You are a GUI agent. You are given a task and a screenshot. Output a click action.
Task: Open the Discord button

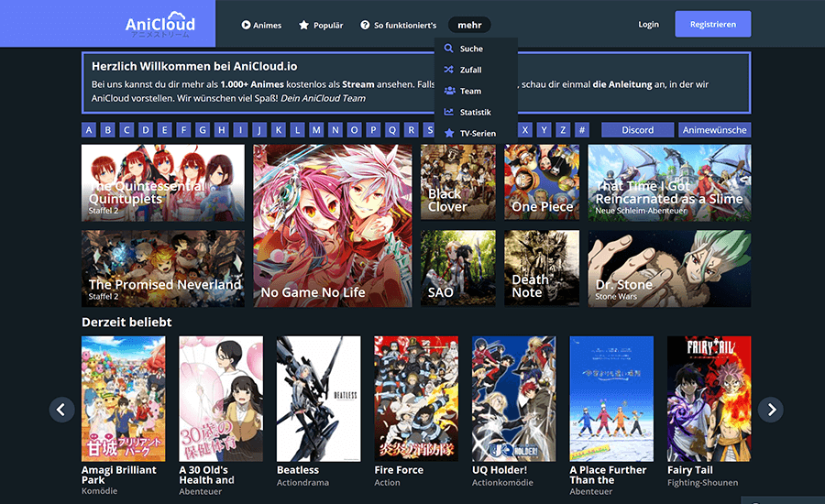pos(638,130)
